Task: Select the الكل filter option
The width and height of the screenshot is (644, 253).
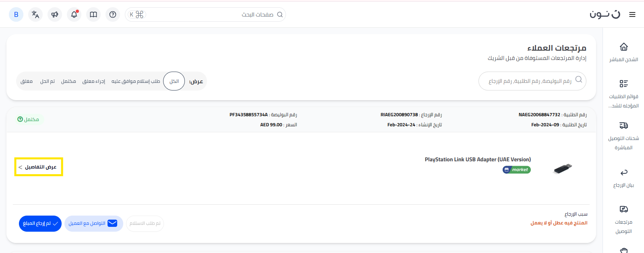Action: tap(174, 81)
